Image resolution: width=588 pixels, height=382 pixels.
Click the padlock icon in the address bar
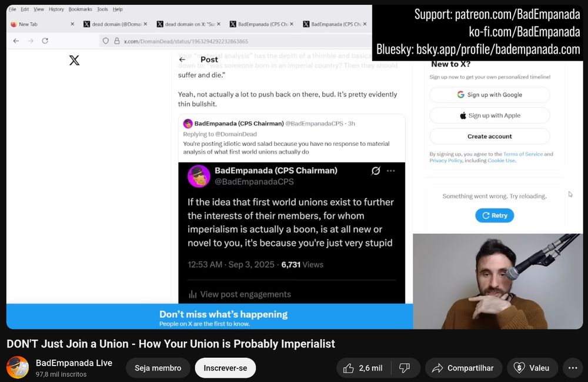116,41
